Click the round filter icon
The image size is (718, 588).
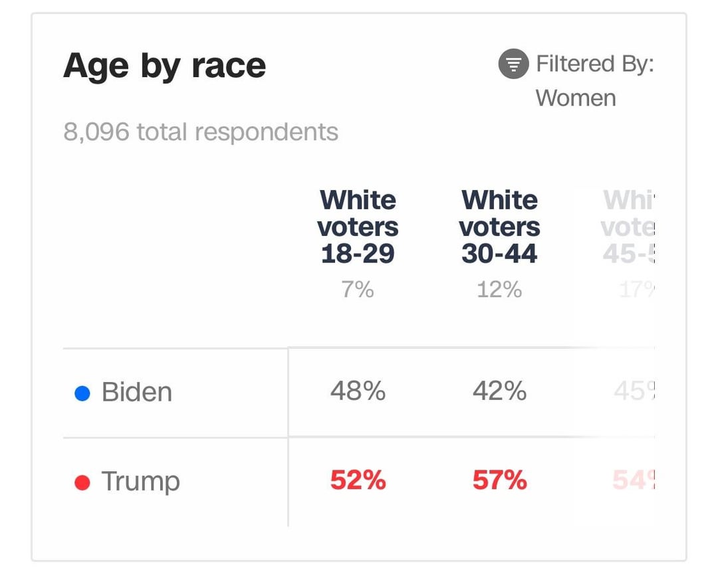tap(513, 64)
